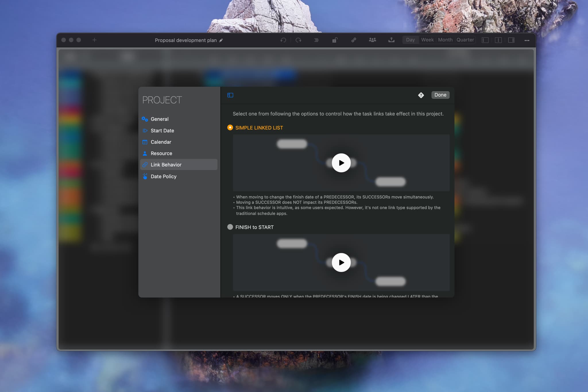Select the SIMPLE LINKED LIST radio option

230,128
